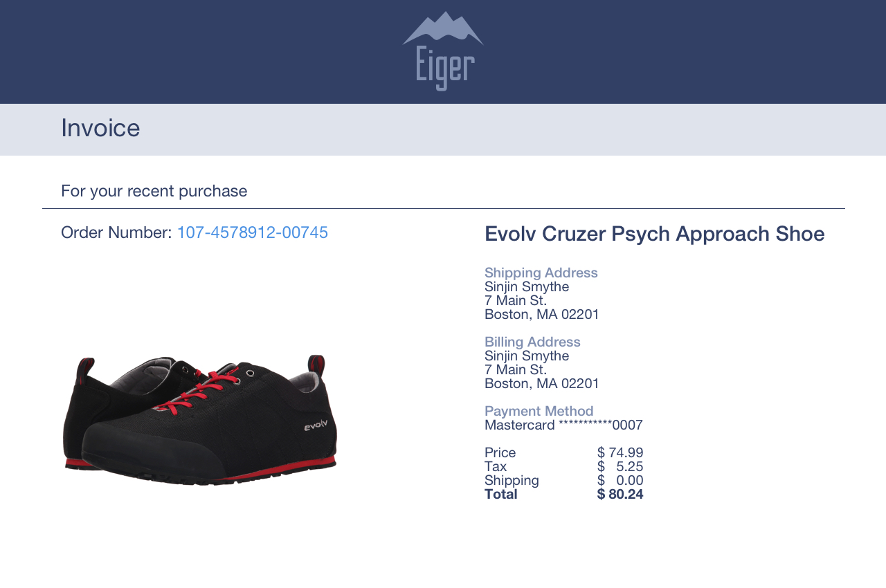The height and width of the screenshot is (588, 886).
Task: Click the Evolv shoe product image
Action: click(200, 421)
